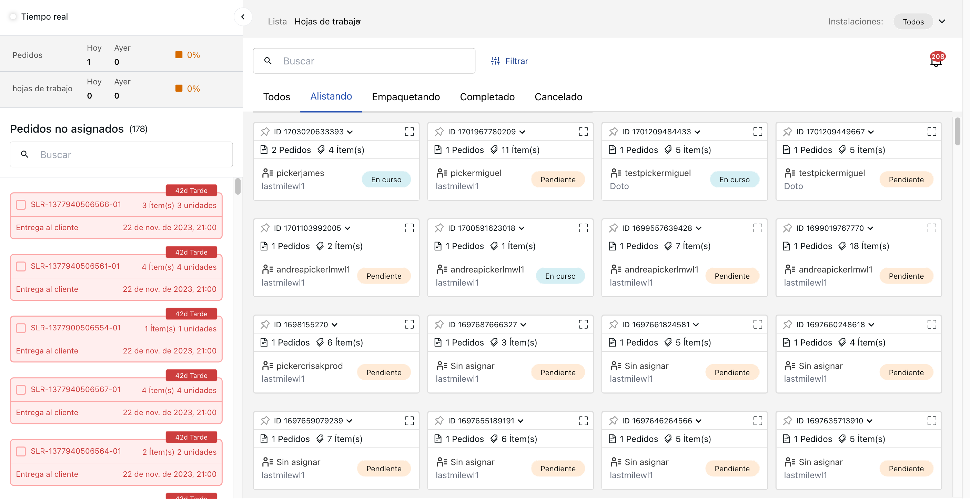Pin worksheet ID 1699019767770
This screenshot has width=980, height=504.
788,228
